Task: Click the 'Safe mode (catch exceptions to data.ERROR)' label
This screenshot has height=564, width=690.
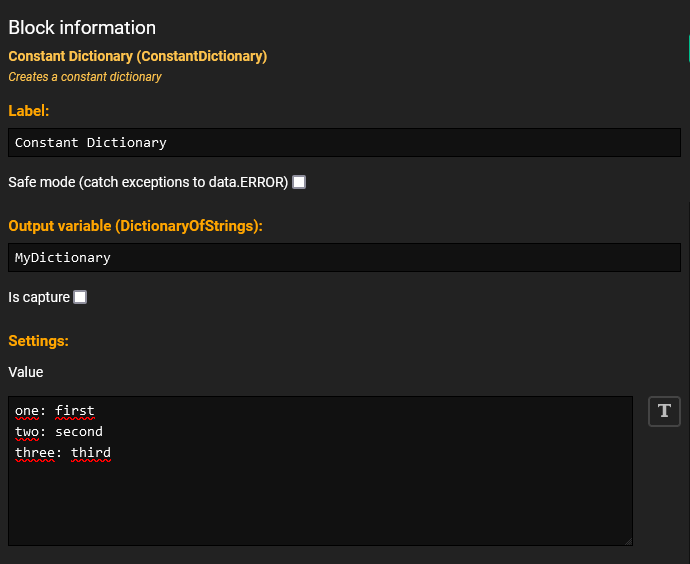Action: pyautogui.click(x=148, y=182)
